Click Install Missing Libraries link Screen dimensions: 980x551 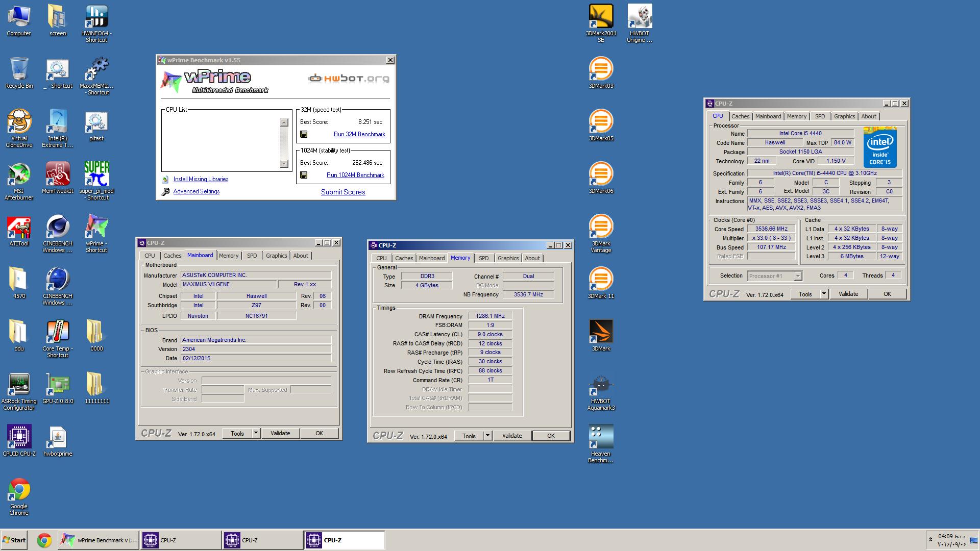tap(201, 179)
